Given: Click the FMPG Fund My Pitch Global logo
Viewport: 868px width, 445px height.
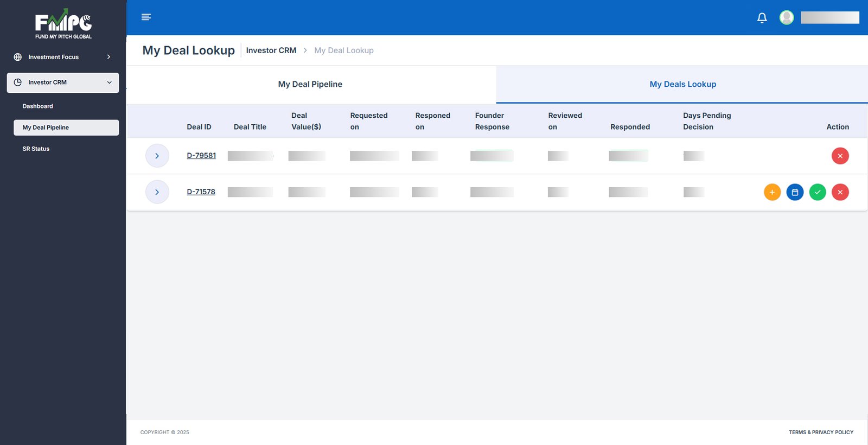Looking at the screenshot, I should click(x=63, y=24).
